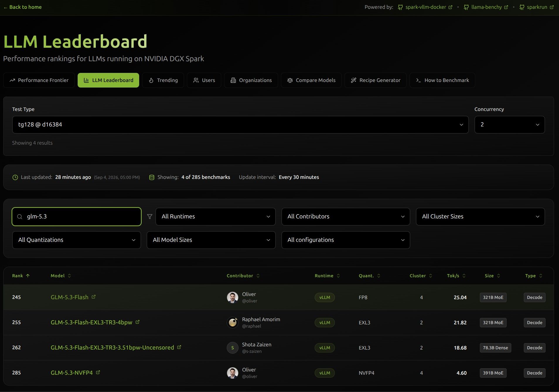The height and width of the screenshot is (392, 559).
Task: Click Oliver's avatar in GLM-5.3-NVFP4 row
Action: (x=233, y=373)
